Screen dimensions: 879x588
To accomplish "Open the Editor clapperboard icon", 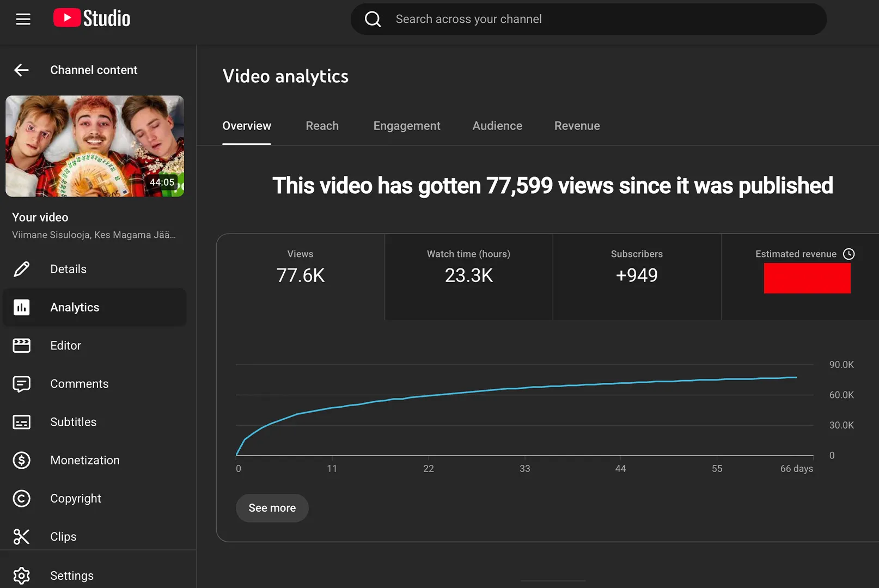I will (22, 346).
